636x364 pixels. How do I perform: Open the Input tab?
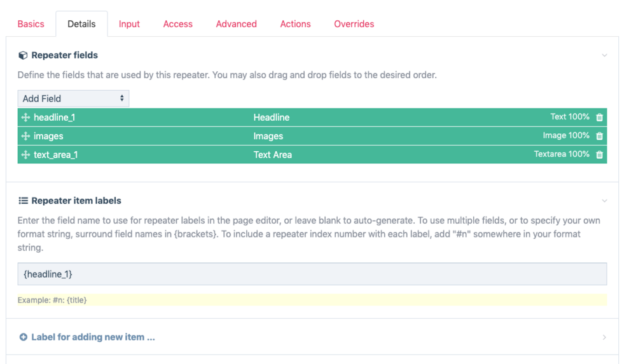coord(129,24)
